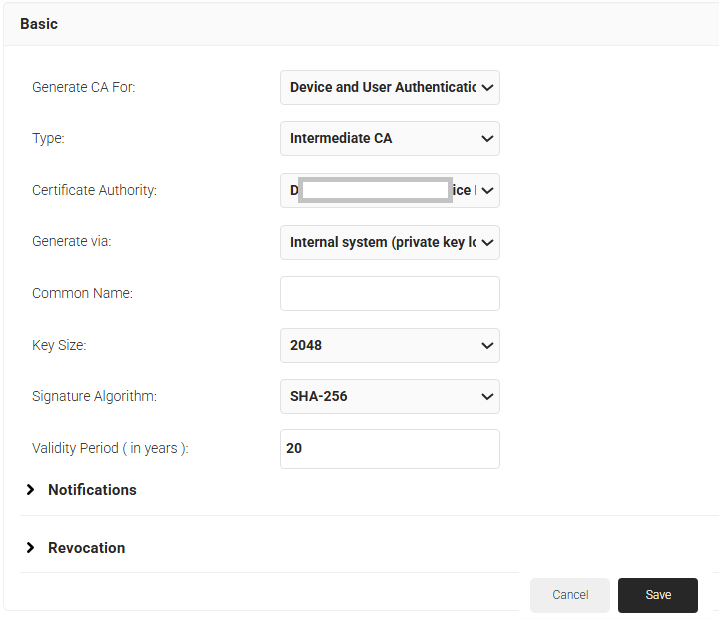Expand the Revocation section by its title
This screenshot has width=719, height=636.
point(86,548)
